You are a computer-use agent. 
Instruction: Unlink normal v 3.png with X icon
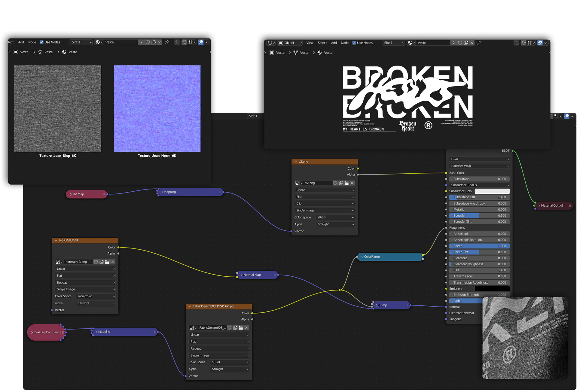click(x=113, y=262)
